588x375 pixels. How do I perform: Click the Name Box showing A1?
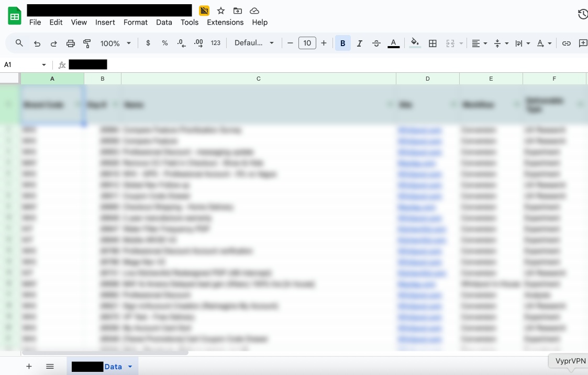(x=21, y=64)
